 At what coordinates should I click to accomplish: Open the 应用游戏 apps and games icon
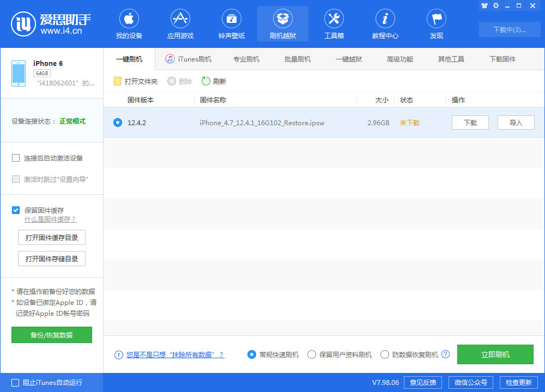180,19
